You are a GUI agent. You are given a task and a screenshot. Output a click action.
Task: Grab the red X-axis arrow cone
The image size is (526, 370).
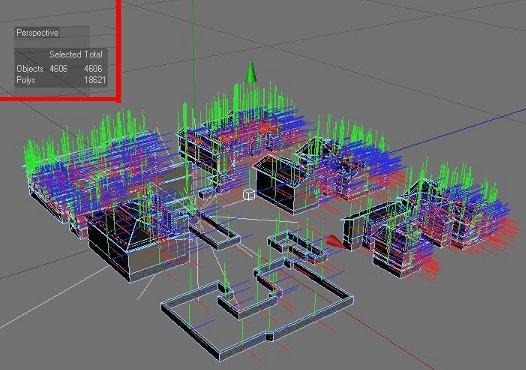tap(334, 241)
